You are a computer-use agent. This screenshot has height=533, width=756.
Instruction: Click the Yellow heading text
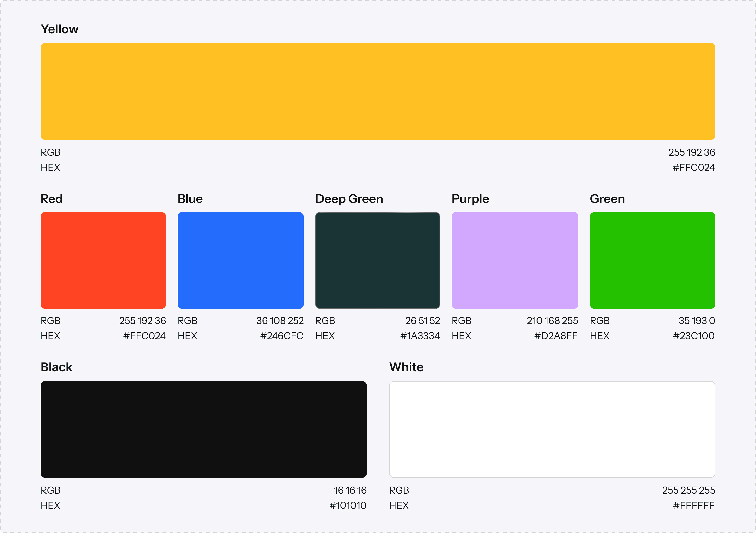pyautogui.click(x=60, y=29)
